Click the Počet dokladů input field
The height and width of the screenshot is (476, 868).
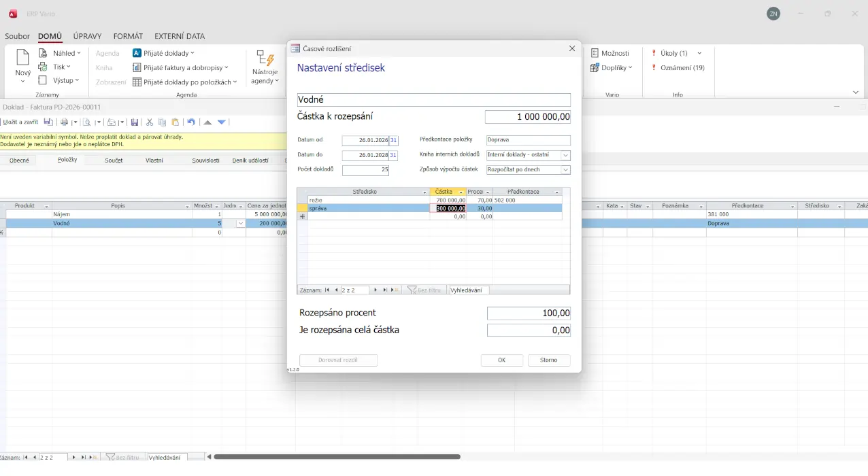click(x=365, y=170)
